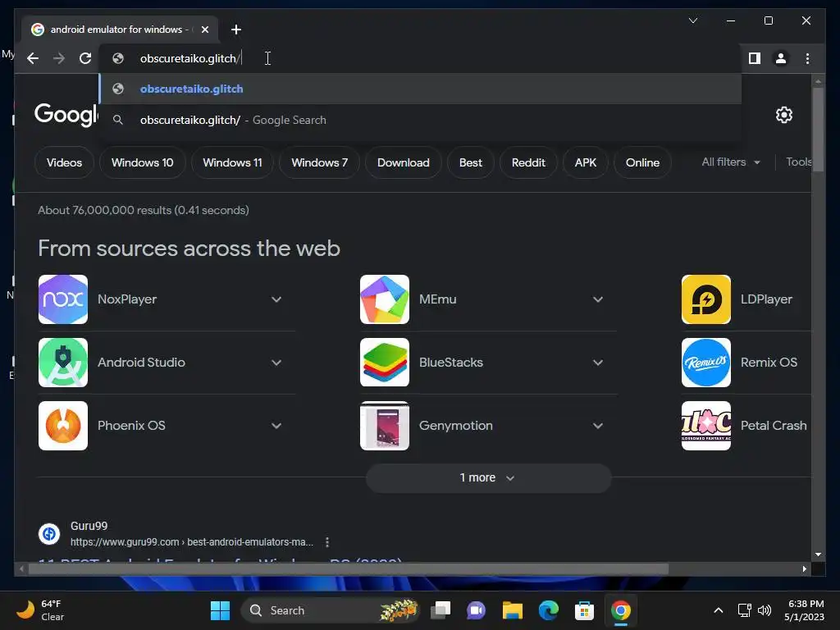Viewport: 840px width, 630px height.
Task: Click the browser forward arrow
Action: 59,58
